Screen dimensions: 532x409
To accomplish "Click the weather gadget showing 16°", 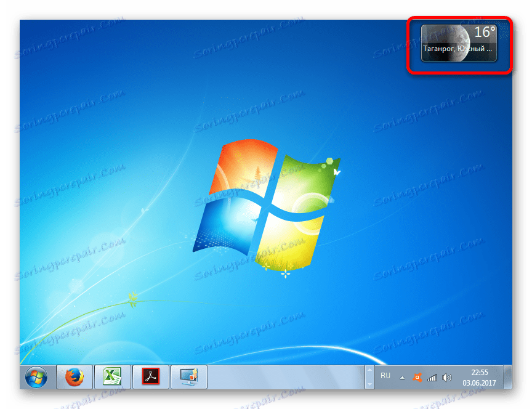I will pos(459,43).
